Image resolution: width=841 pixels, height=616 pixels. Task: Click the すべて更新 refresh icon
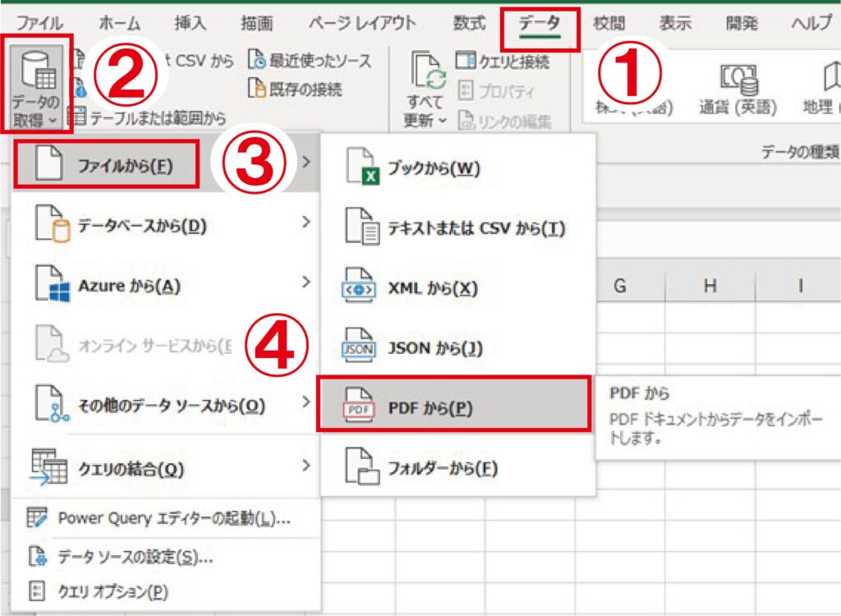click(428, 71)
